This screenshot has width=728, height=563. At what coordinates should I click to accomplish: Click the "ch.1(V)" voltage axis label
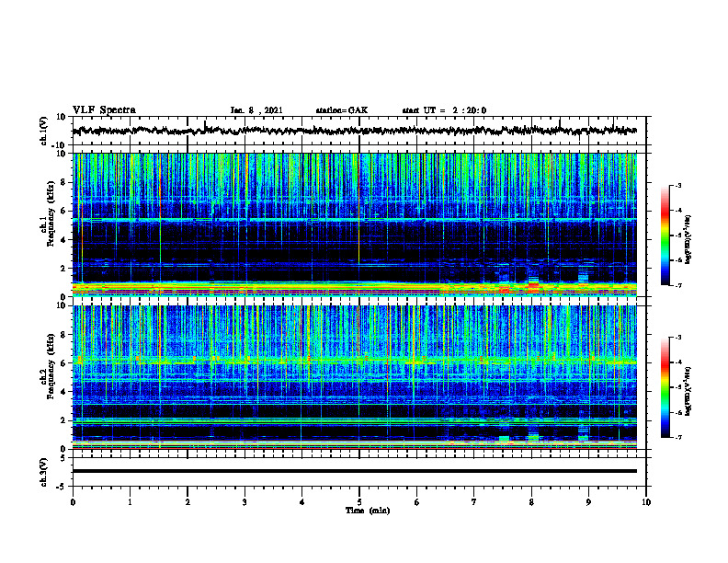(x=44, y=131)
